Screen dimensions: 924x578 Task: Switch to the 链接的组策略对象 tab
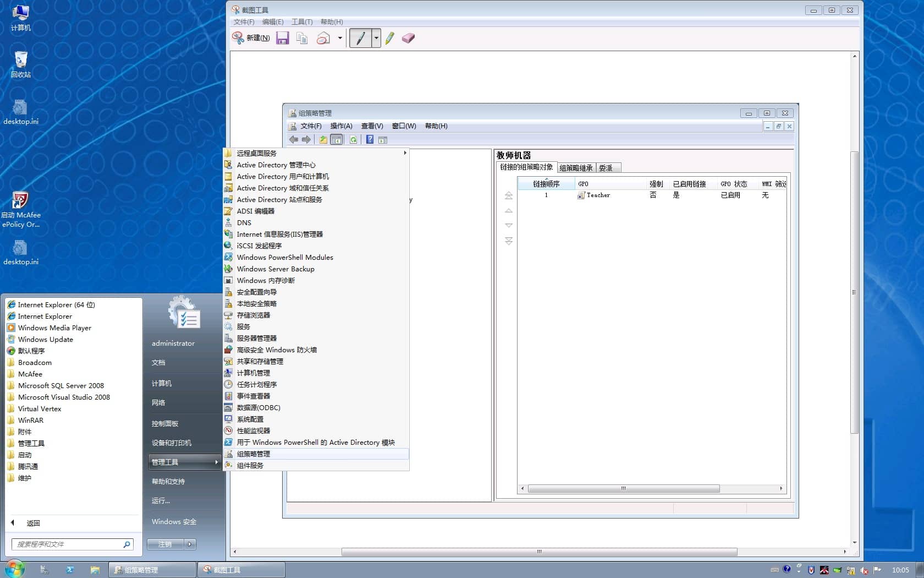coord(526,167)
